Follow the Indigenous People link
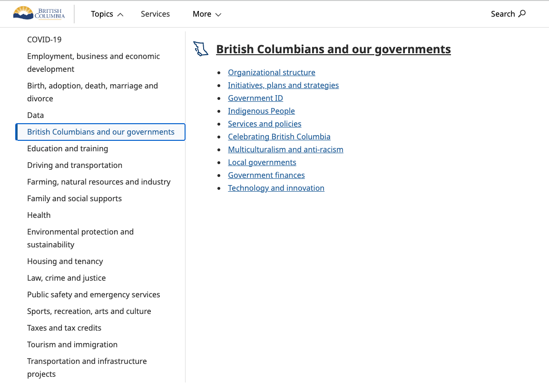The image size is (549, 392). click(261, 111)
